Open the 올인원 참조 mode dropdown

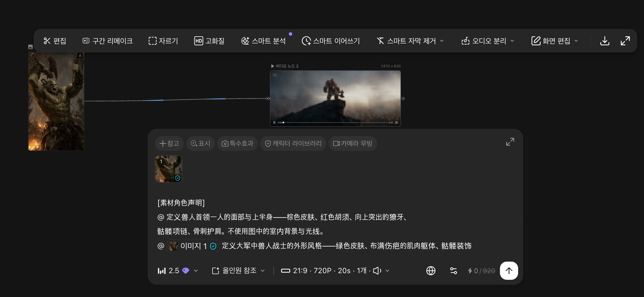coord(238,271)
